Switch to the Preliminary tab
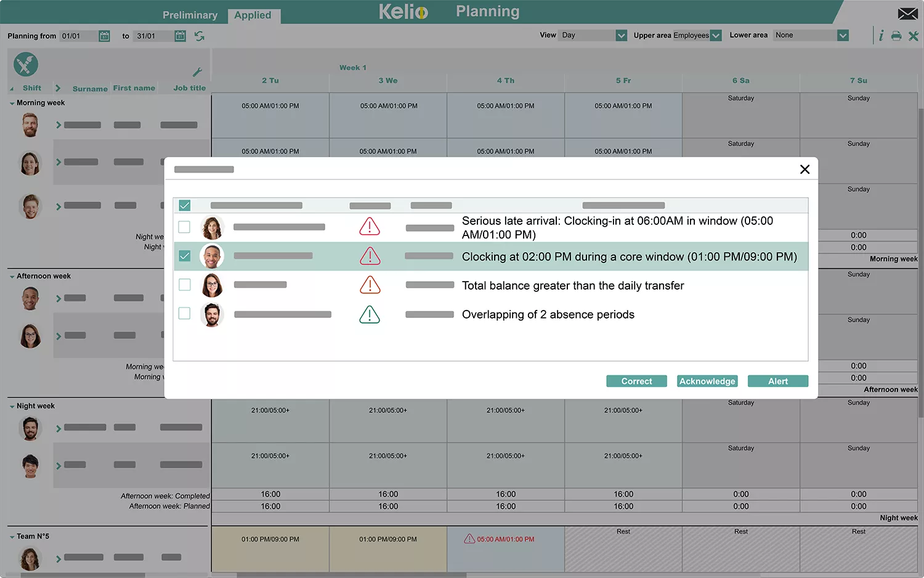 190,15
